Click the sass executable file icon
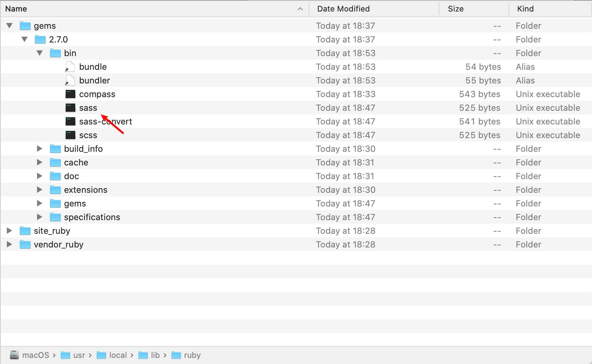The height and width of the screenshot is (364, 592). coord(70,108)
